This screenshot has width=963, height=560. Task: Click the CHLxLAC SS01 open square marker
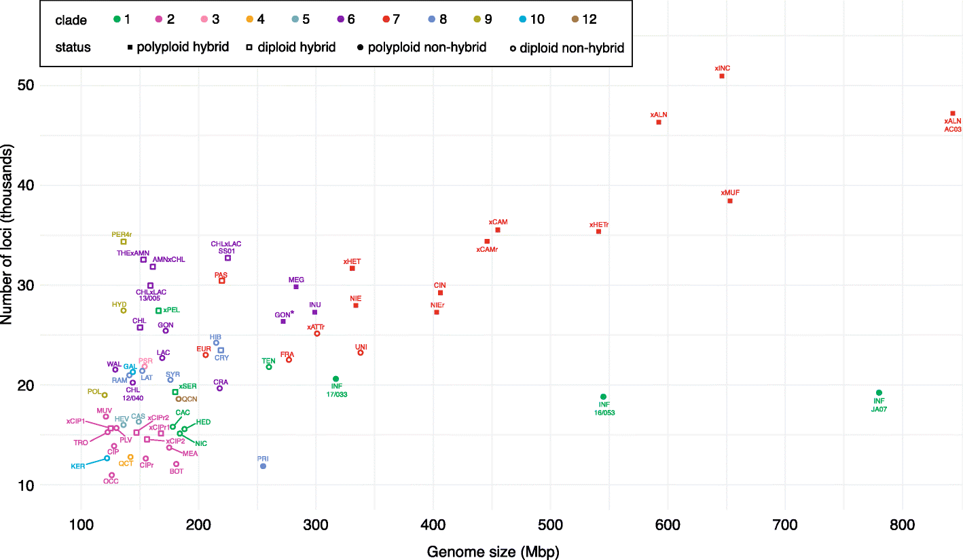point(228,258)
